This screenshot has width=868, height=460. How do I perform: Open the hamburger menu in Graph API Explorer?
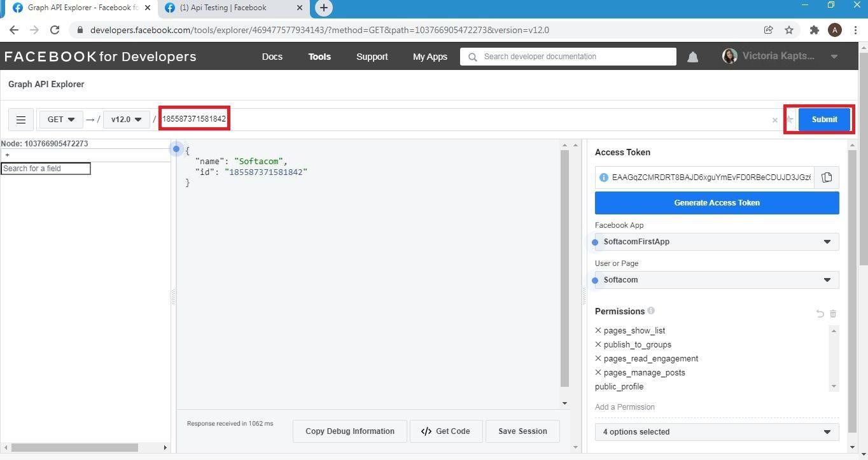pyautogui.click(x=21, y=120)
